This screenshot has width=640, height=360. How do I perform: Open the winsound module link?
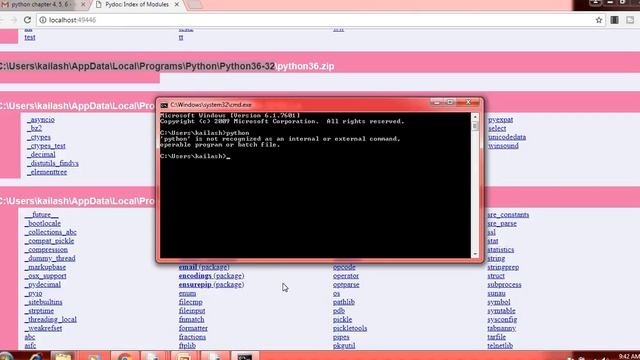point(503,146)
